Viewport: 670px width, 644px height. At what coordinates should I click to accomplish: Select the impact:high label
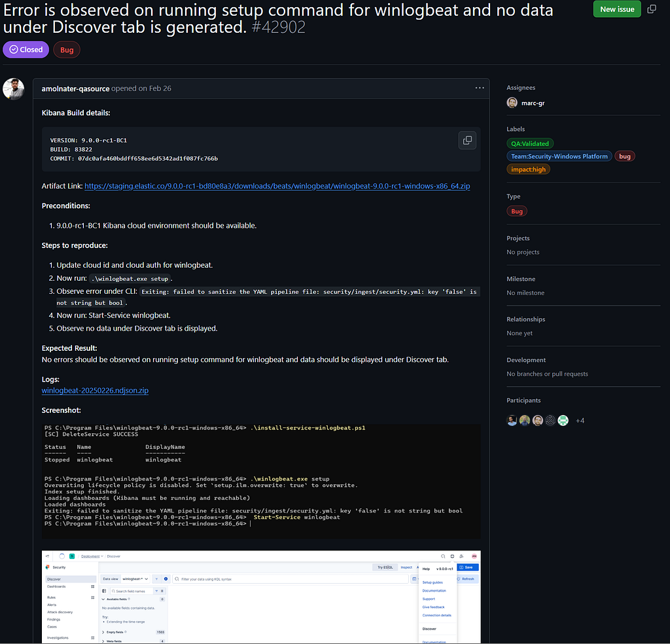coord(528,170)
